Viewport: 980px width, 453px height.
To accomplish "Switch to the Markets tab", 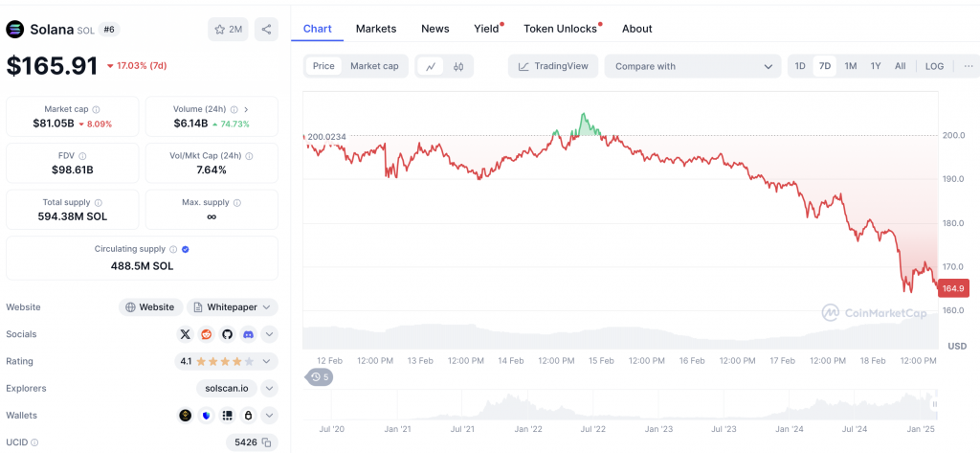I will pyautogui.click(x=376, y=29).
